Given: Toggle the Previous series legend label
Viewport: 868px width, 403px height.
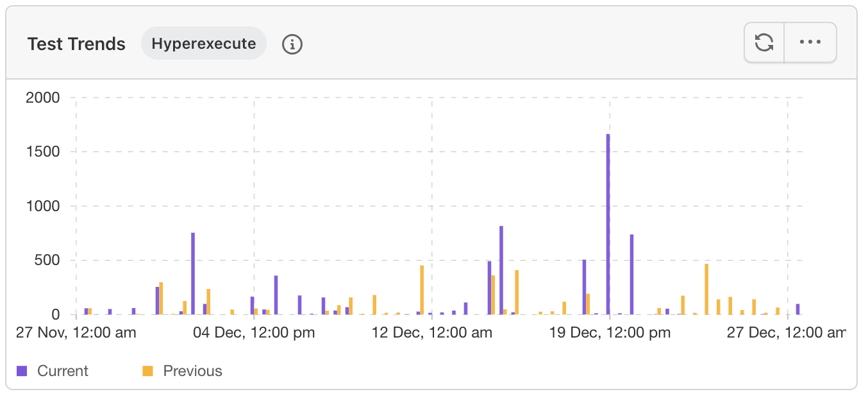Looking at the screenshot, I should [192, 371].
